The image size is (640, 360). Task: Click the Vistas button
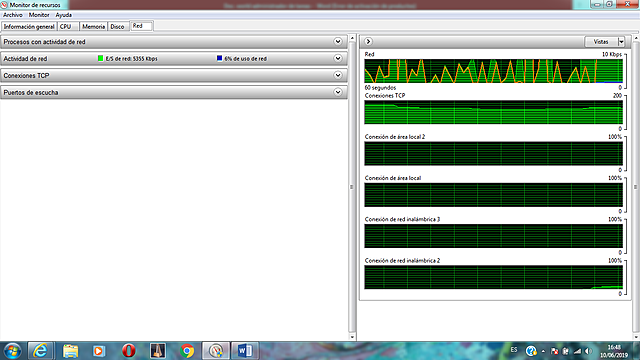(x=601, y=42)
